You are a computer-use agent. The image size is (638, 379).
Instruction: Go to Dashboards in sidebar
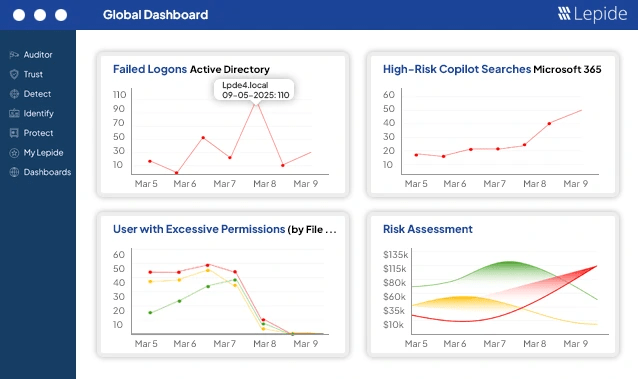(x=47, y=172)
